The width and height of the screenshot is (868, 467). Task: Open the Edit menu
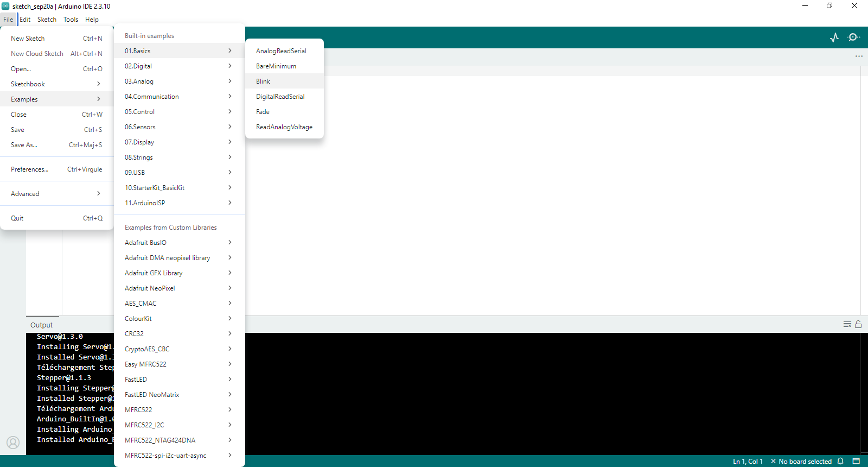coord(25,19)
